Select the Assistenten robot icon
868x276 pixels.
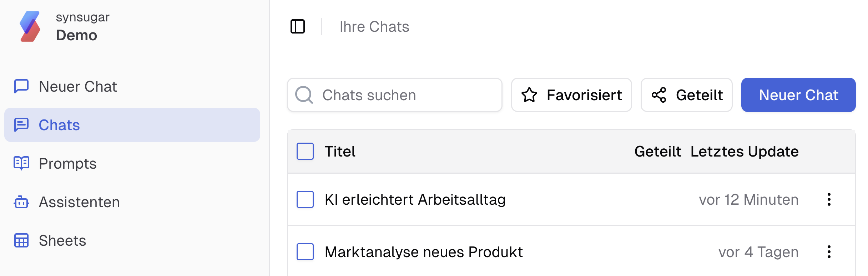(22, 202)
